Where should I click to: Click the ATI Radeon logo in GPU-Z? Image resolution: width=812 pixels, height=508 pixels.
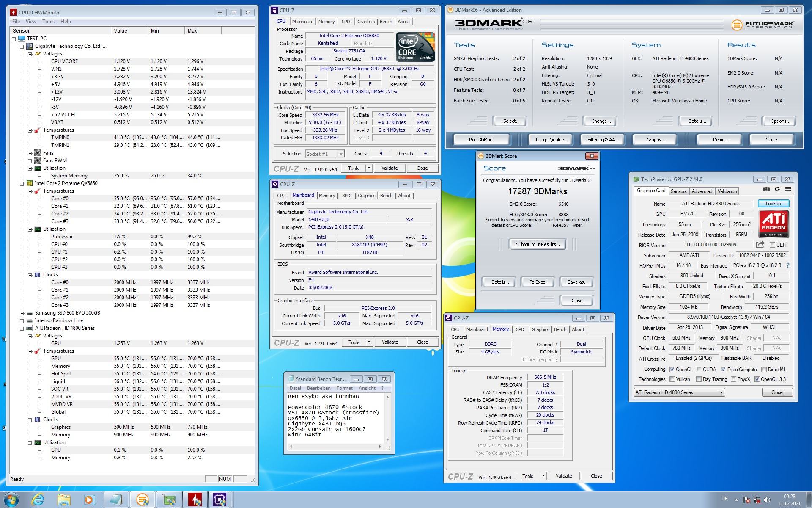point(774,224)
